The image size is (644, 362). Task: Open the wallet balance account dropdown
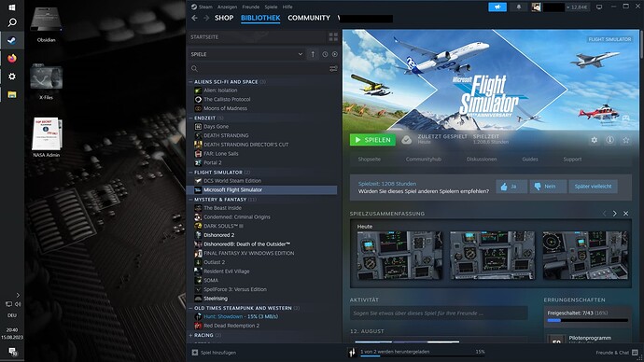[x=577, y=7]
